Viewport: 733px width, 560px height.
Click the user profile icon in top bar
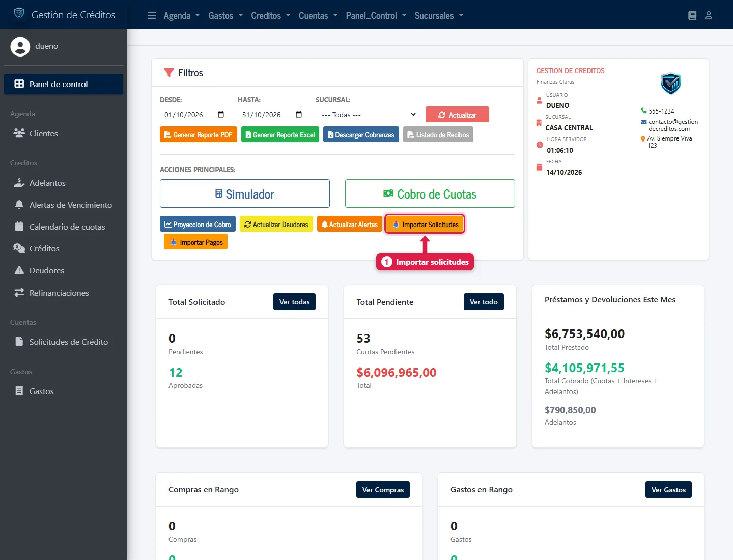pyautogui.click(x=709, y=15)
